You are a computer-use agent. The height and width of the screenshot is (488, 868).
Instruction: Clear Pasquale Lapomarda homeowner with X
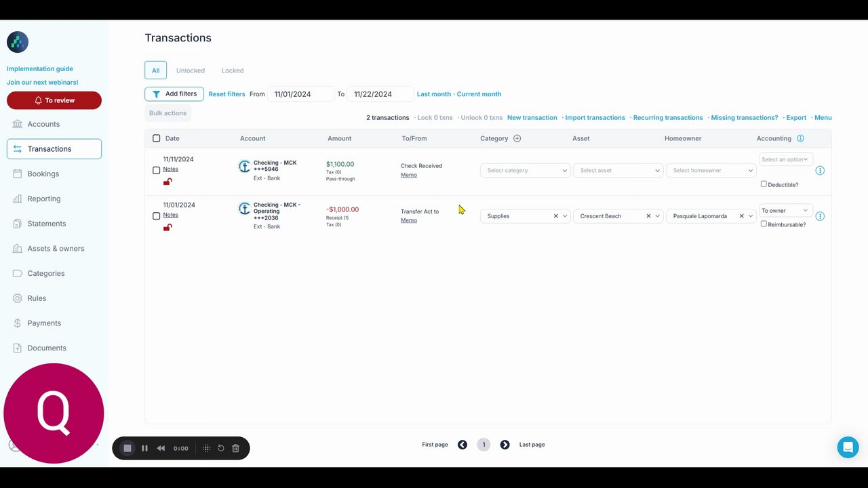[741, 216]
